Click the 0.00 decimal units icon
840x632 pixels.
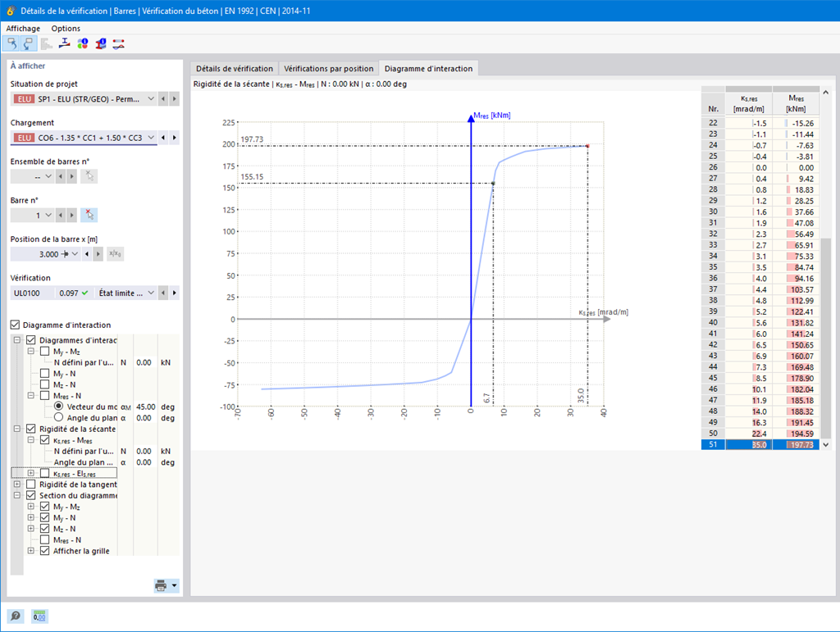click(x=39, y=616)
